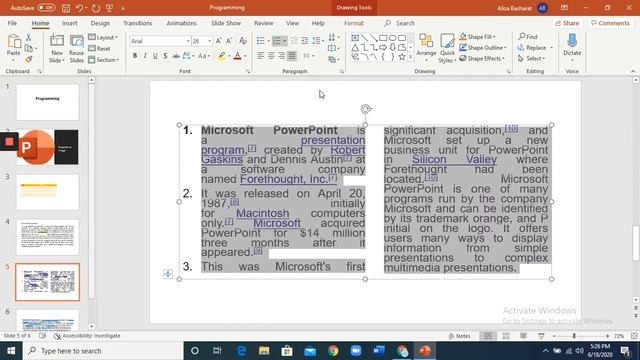Viewport: 640px width, 360px height.
Task: Switch to the Insert tab
Action: pos(70,23)
